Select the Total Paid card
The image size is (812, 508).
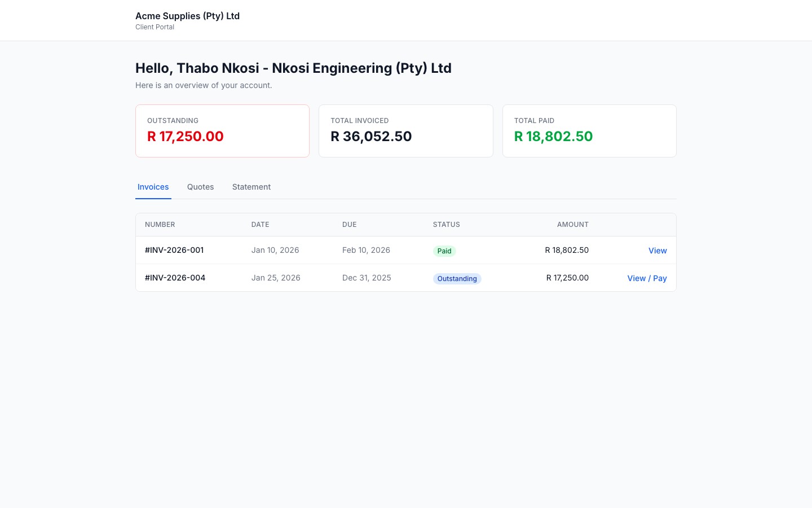point(589,130)
